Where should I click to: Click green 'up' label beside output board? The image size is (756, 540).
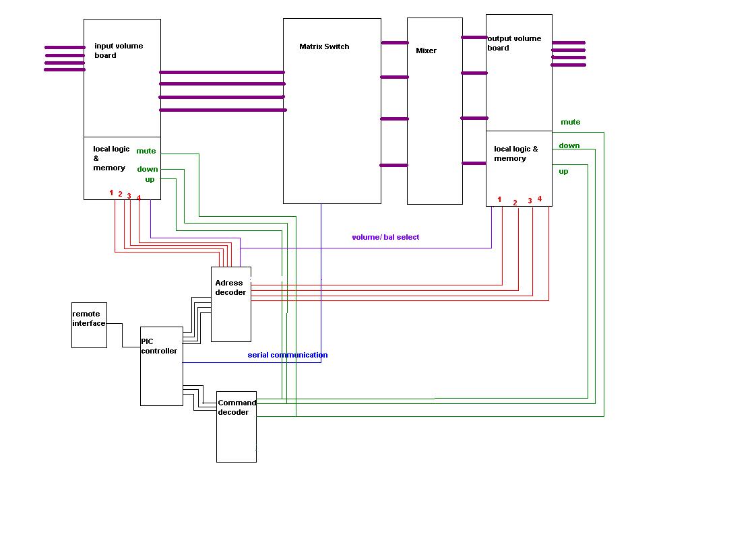(563, 172)
